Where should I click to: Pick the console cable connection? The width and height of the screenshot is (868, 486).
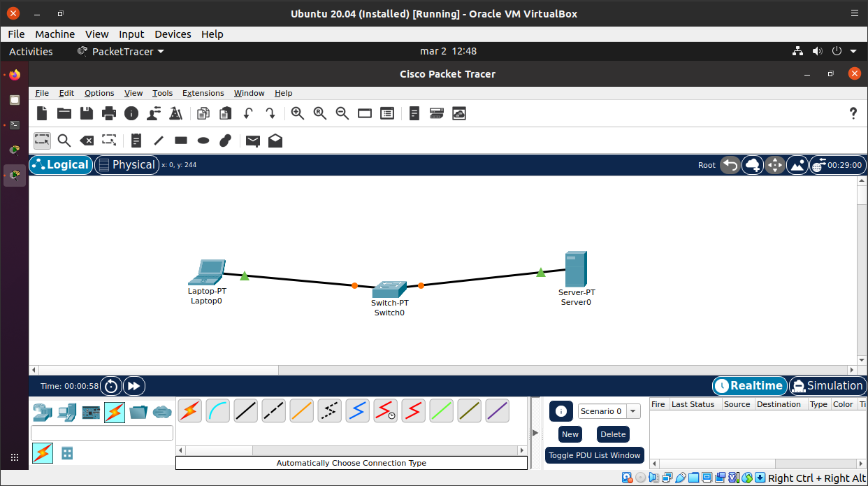217,411
